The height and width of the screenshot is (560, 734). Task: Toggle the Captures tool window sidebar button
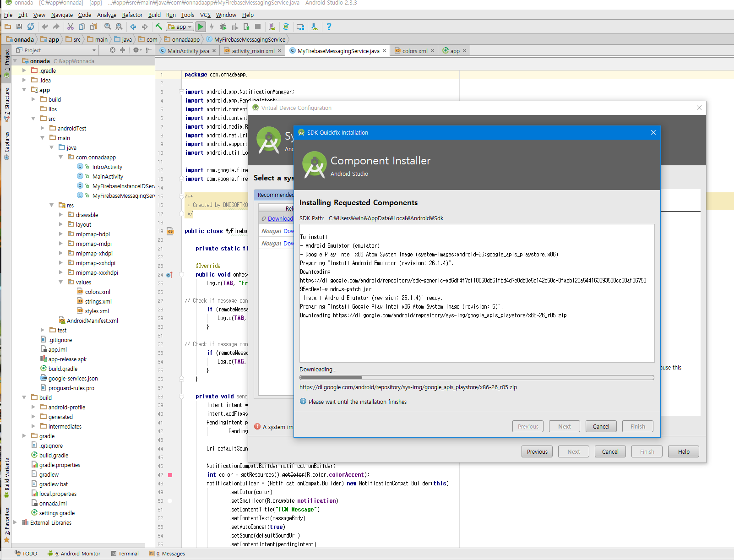click(x=6, y=145)
